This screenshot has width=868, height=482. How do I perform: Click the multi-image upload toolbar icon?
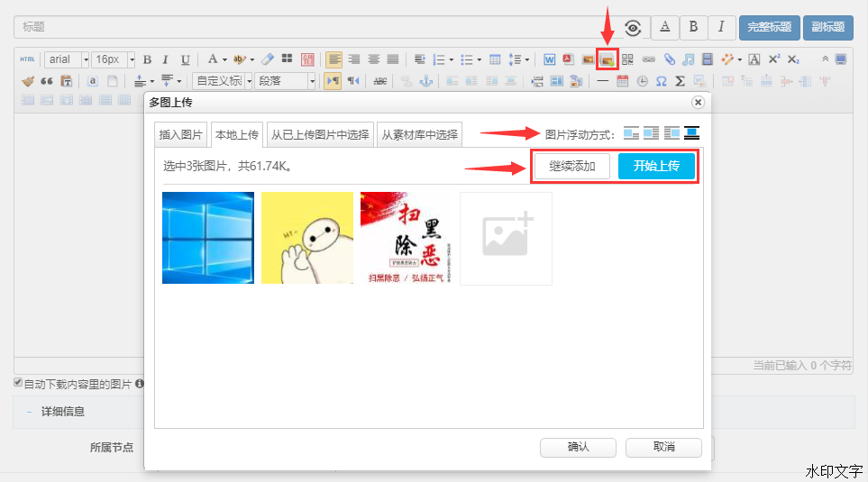[607, 59]
